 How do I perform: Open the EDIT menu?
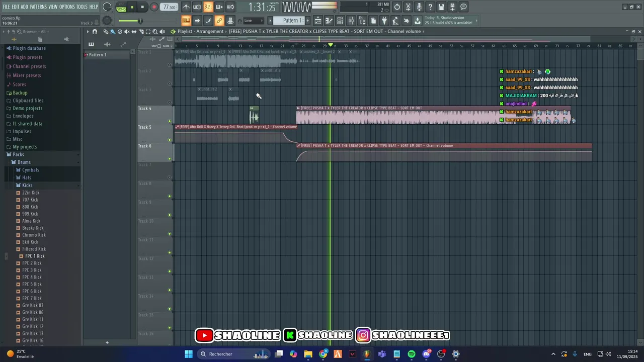[x=16, y=7]
